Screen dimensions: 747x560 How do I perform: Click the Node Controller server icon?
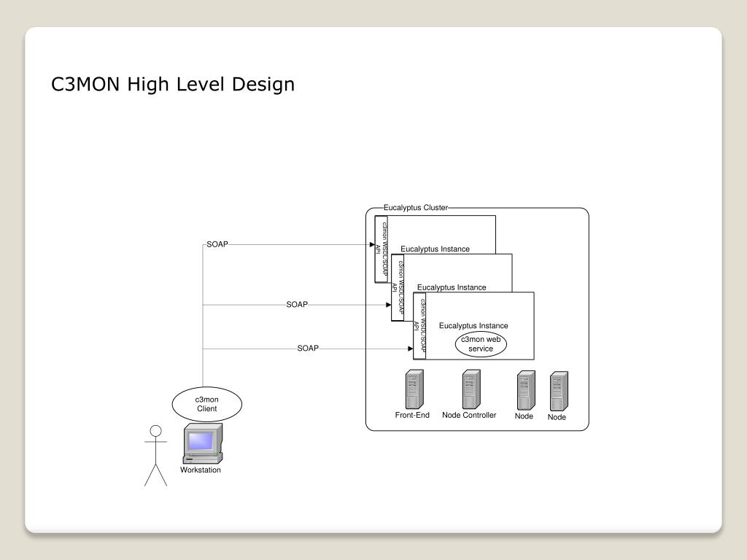pos(471,389)
